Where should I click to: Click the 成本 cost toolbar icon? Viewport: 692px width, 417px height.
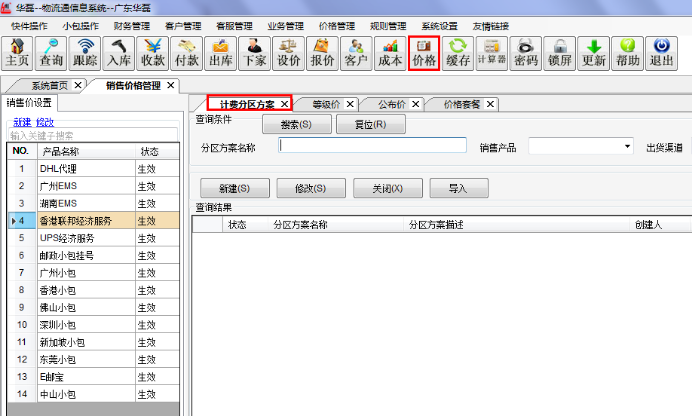coord(390,52)
